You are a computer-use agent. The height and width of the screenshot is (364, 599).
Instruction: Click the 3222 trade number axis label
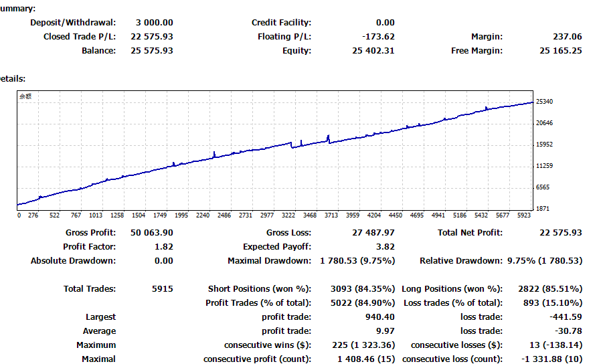pos(288,215)
